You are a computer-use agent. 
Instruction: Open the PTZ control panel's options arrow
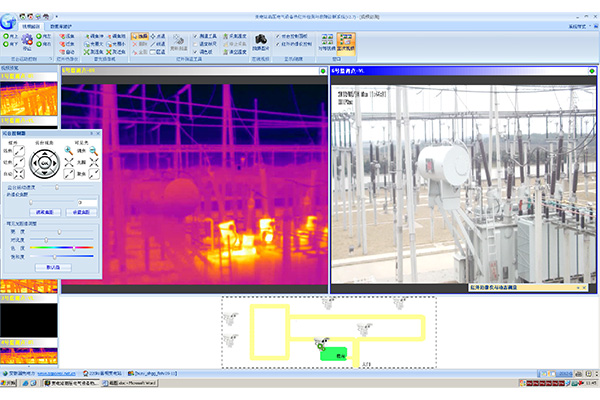[91, 133]
